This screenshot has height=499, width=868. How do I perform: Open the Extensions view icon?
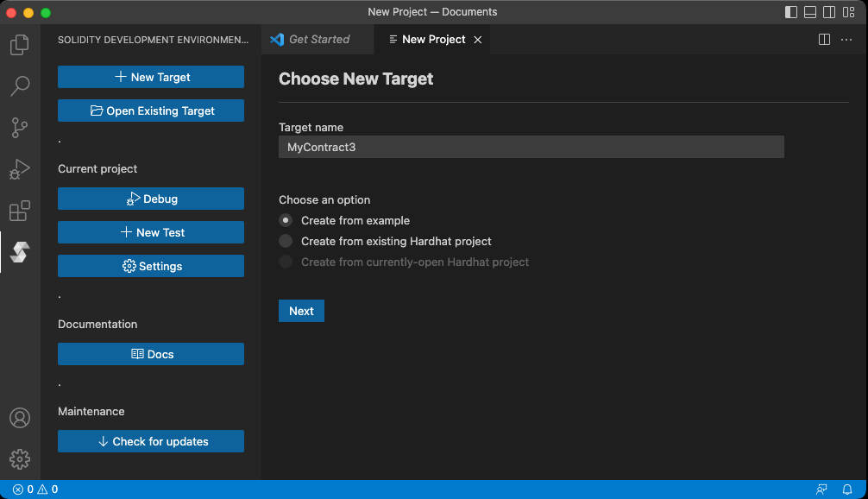[x=20, y=211]
